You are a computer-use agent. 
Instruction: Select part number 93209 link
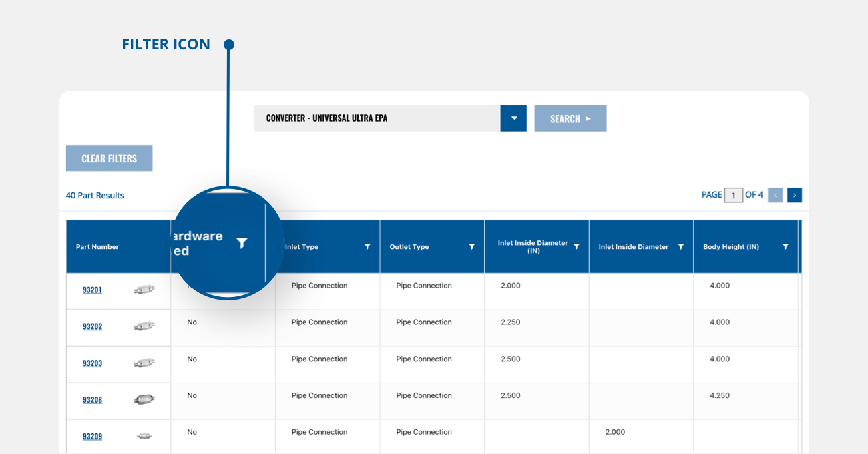tap(92, 437)
